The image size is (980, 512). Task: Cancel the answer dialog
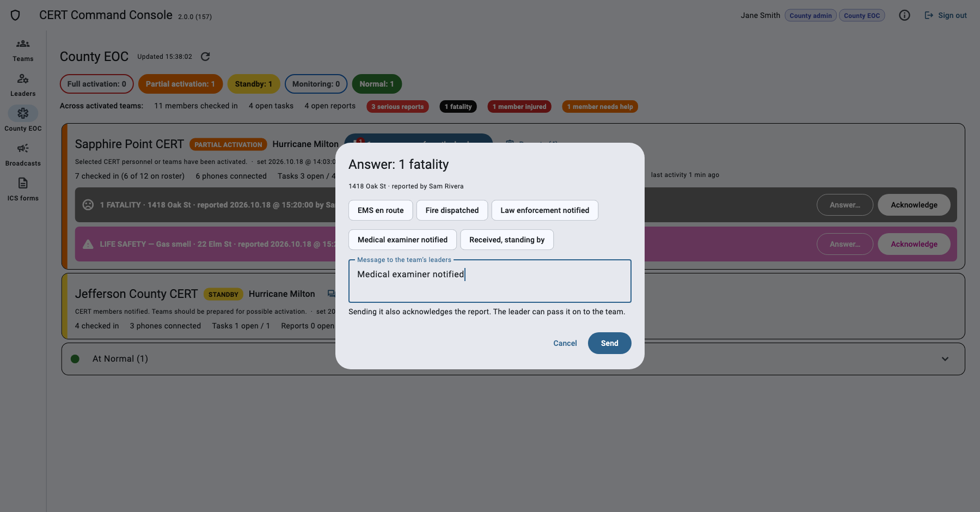[x=565, y=343]
